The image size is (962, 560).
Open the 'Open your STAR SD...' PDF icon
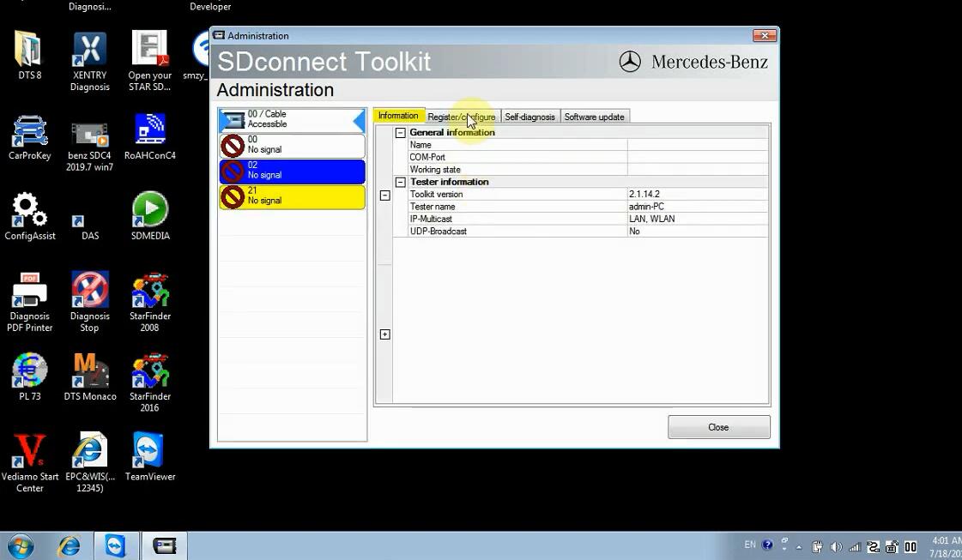[x=149, y=61]
